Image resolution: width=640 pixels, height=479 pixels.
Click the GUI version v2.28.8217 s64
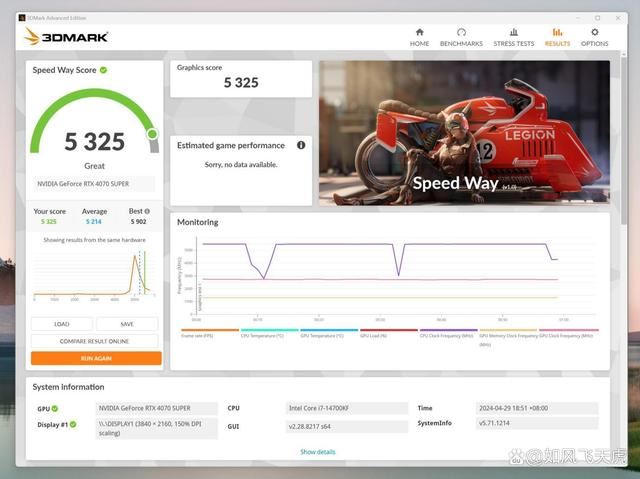click(347, 427)
